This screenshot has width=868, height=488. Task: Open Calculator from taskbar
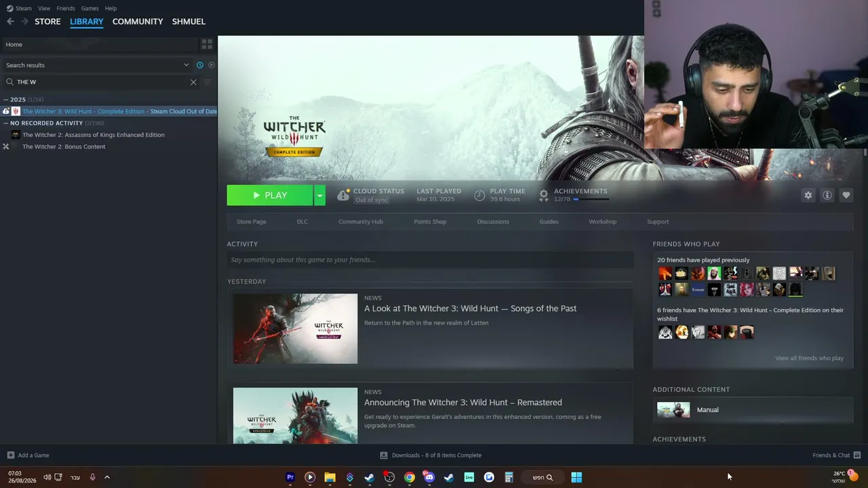[509, 477]
